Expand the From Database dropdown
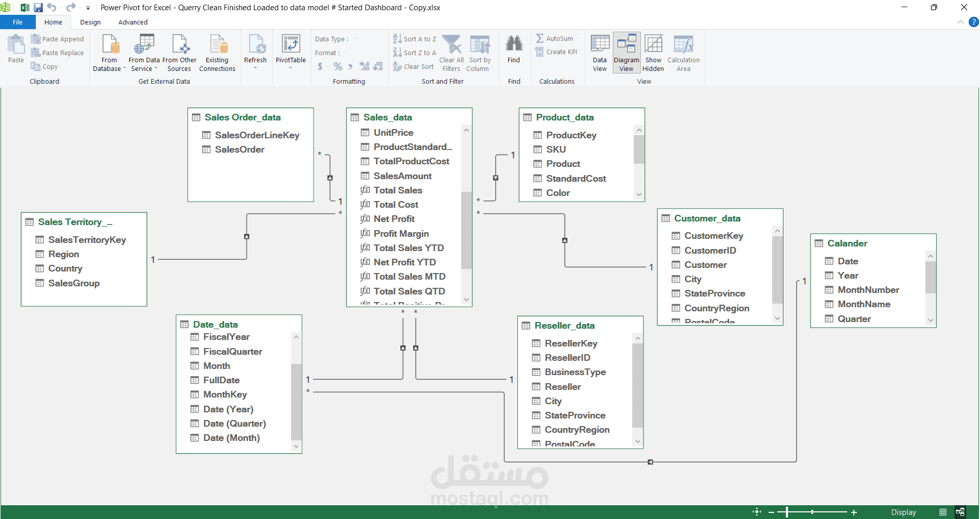The image size is (980, 519). (124, 68)
